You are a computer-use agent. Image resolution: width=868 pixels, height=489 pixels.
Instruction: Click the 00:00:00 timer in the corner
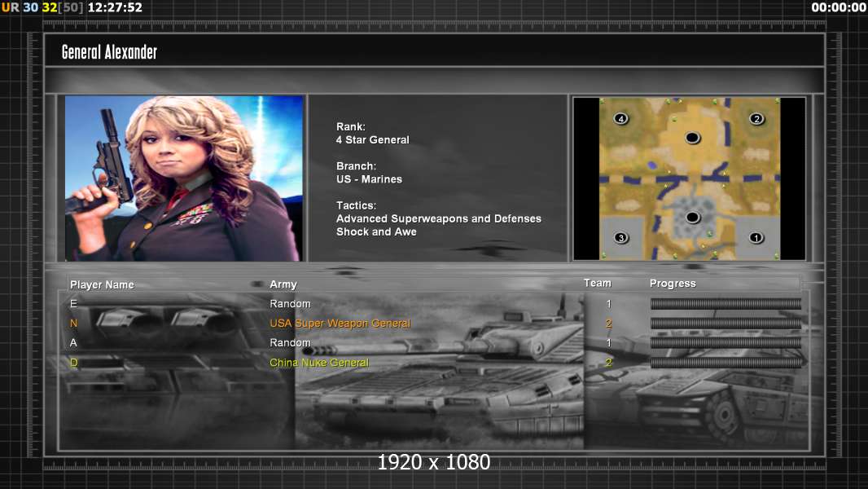click(x=838, y=8)
